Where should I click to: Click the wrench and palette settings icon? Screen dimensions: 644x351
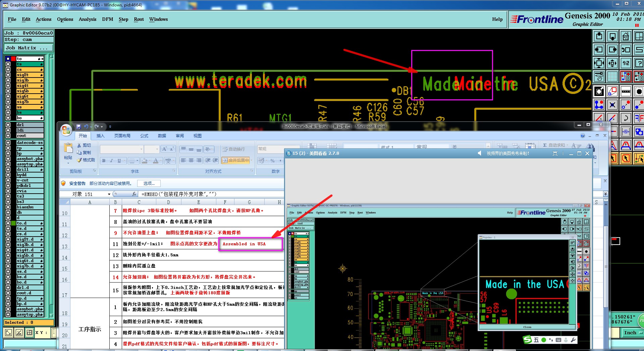pyautogui.click(x=599, y=77)
